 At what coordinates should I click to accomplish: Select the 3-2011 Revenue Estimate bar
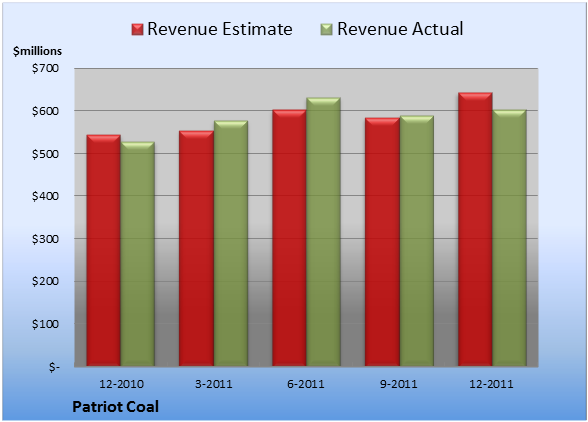click(x=196, y=248)
